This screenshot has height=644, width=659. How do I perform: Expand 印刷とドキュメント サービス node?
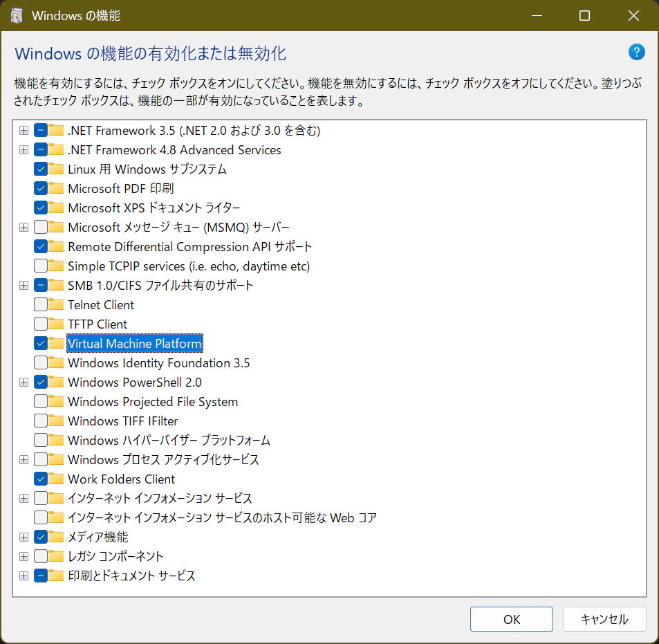tap(24, 575)
